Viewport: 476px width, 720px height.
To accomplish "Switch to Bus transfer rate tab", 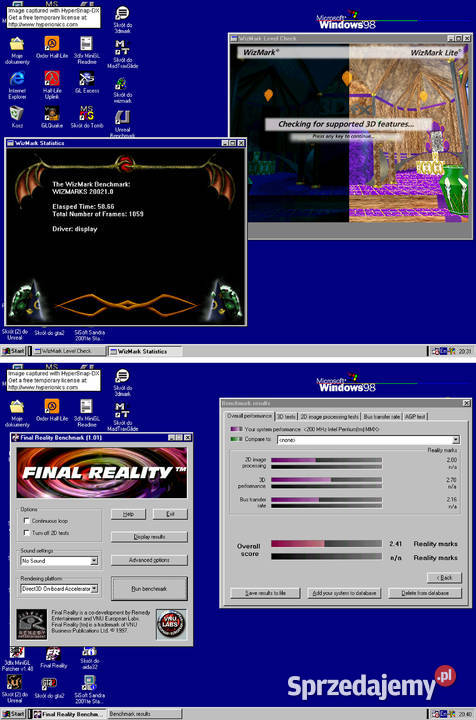I will pos(381,416).
